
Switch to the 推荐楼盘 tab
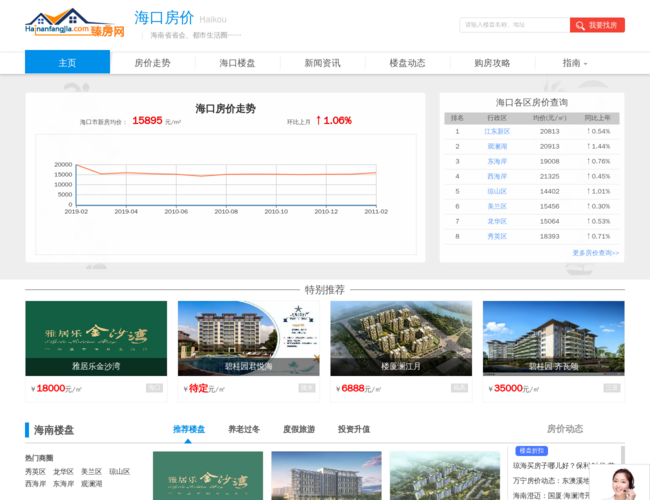pos(189,429)
